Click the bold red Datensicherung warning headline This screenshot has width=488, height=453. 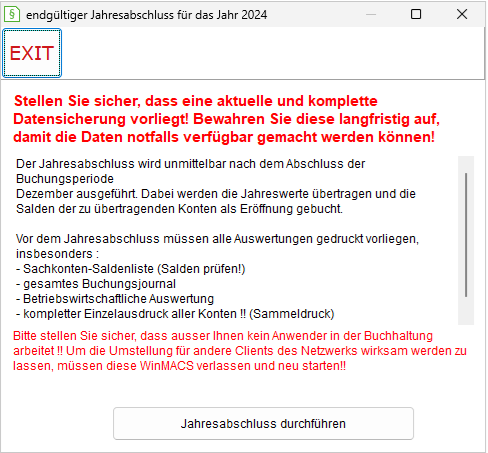point(227,119)
